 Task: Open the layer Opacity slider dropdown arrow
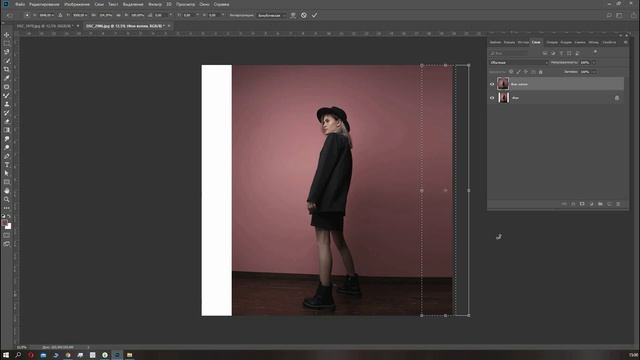594,62
